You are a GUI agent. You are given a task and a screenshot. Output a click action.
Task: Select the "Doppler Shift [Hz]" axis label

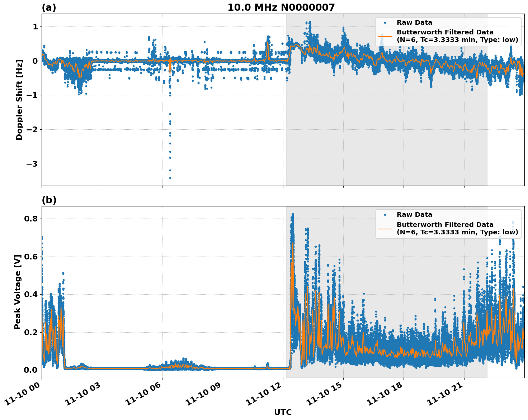pos(19,100)
